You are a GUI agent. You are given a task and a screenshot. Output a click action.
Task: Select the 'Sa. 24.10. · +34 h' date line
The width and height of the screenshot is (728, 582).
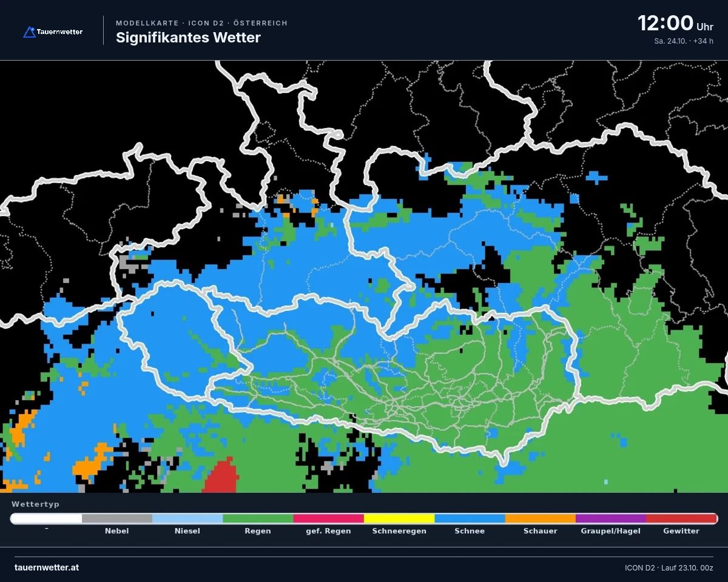pyautogui.click(x=684, y=41)
